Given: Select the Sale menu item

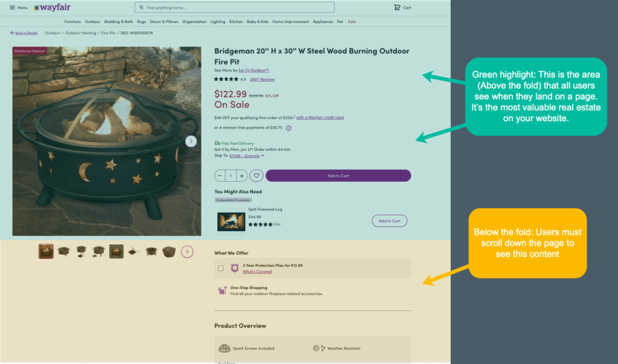Looking at the screenshot, I should pos(352,22).
